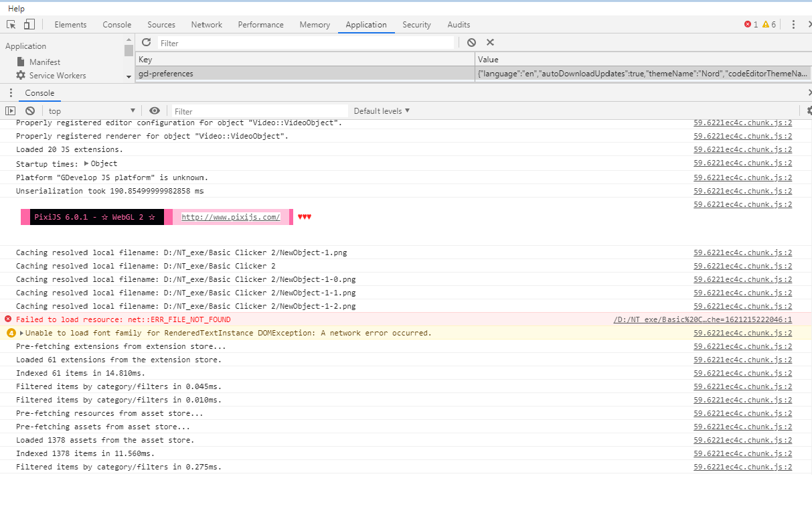Show console sidebar icon

click(x=11, y=111)
